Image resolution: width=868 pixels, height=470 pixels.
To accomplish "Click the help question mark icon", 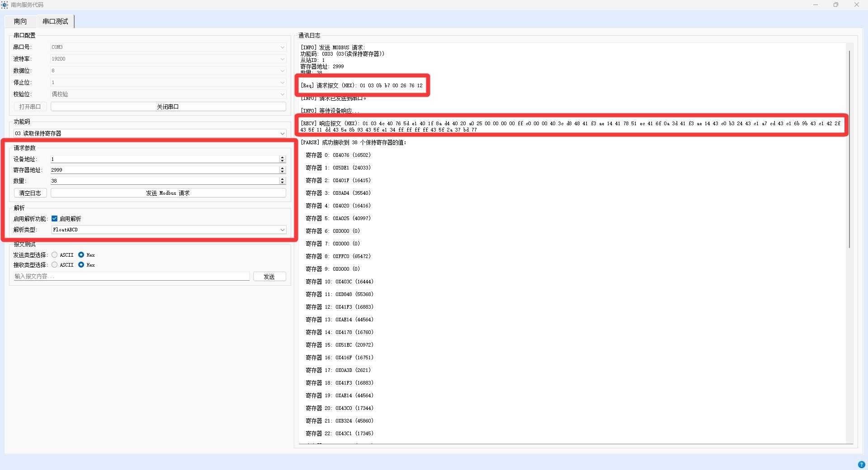I will point(861,465).
